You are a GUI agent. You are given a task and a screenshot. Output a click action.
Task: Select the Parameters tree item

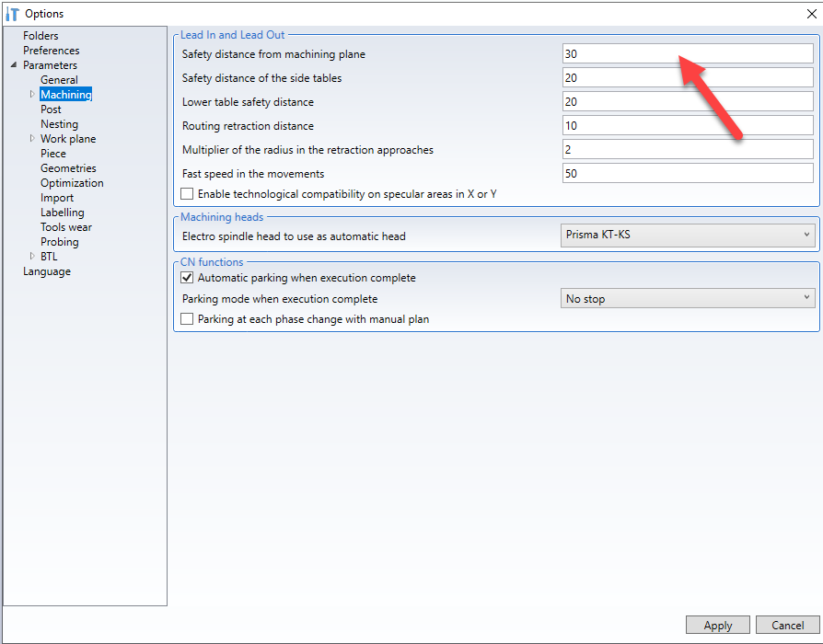coord(50,65)
